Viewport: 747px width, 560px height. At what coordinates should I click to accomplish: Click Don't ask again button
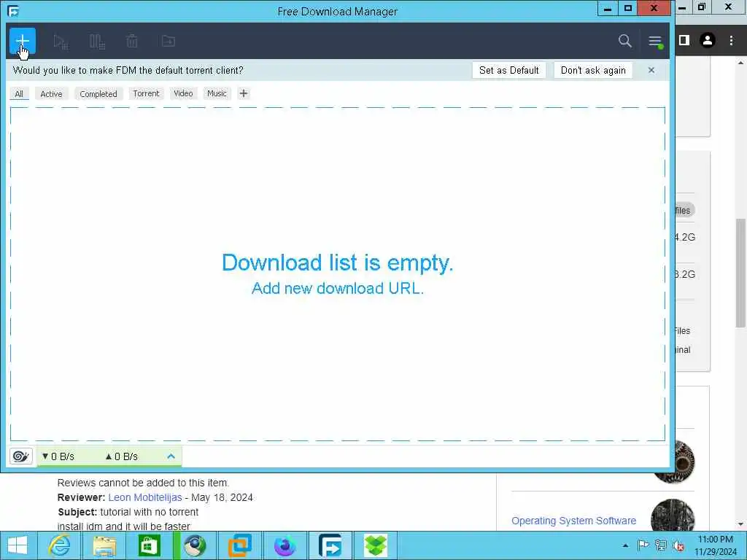point(593,71)
